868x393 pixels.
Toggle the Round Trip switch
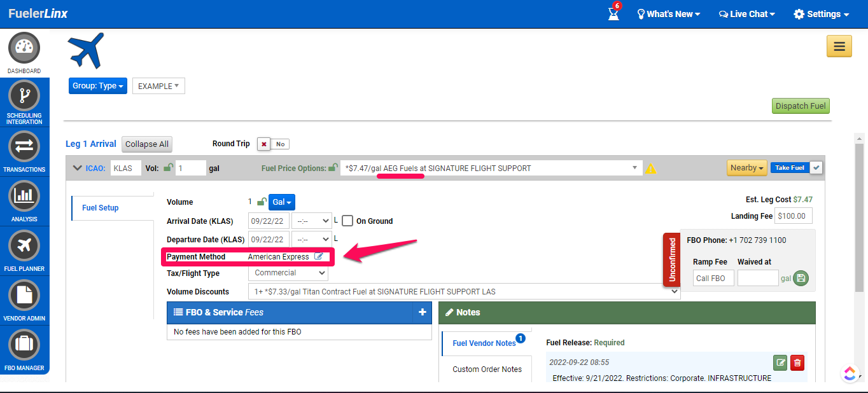click(274, 144)
